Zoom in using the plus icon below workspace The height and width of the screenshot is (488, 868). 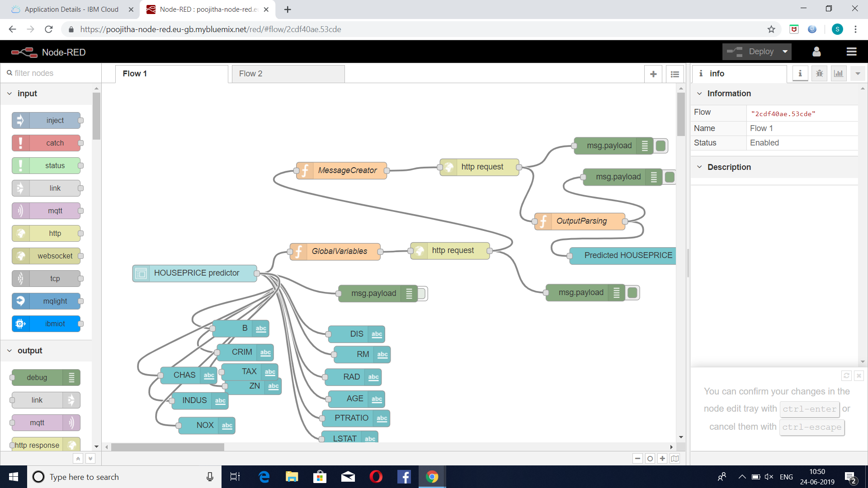[x=662, y=458]
